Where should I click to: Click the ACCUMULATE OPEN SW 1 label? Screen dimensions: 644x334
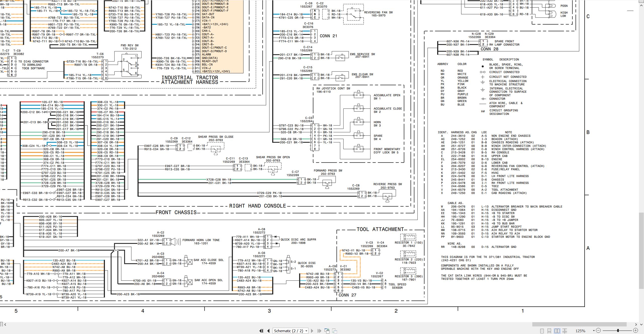[387, 97]
